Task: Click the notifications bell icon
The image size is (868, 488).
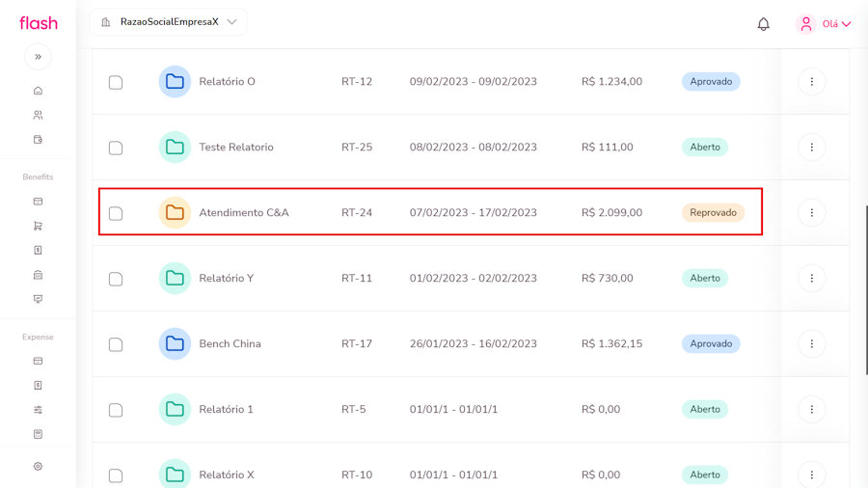Action: point(763,24)
